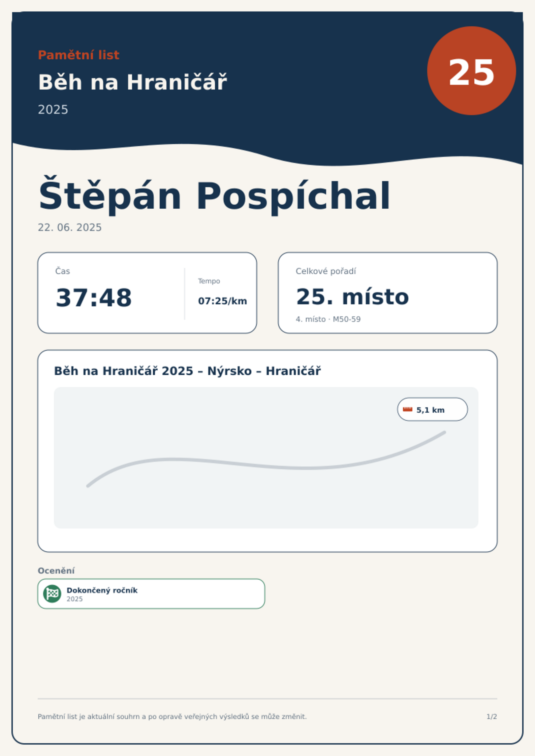Select the 5,1 km distance pill
The image size is (535, 756).
[432, 409]
